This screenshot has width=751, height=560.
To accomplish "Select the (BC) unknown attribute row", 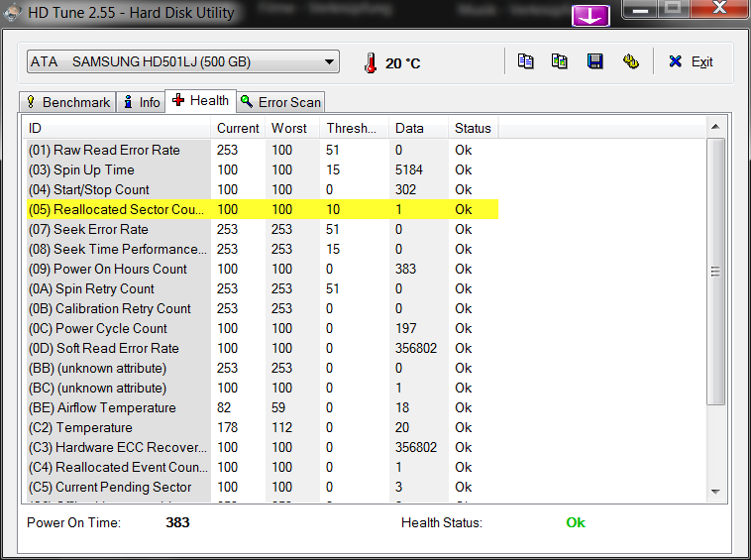I will tap(261, 388).
